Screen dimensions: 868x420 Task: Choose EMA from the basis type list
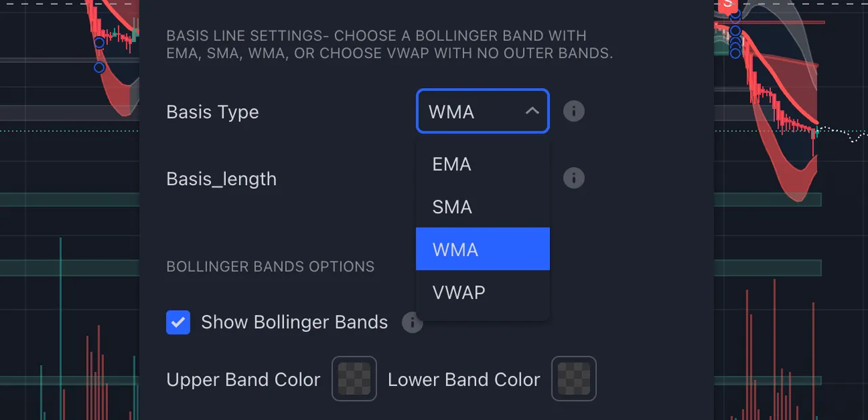pos(483,164)
